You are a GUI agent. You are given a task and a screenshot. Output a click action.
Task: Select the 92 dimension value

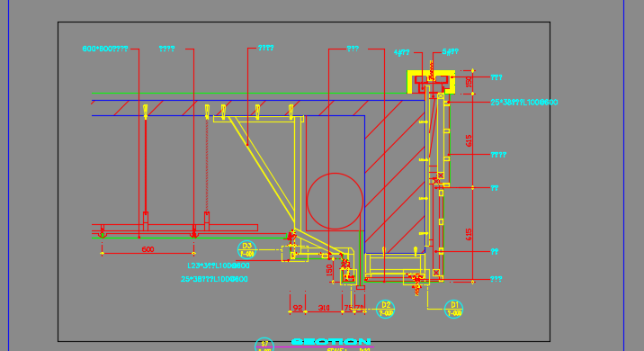point(298,308)
